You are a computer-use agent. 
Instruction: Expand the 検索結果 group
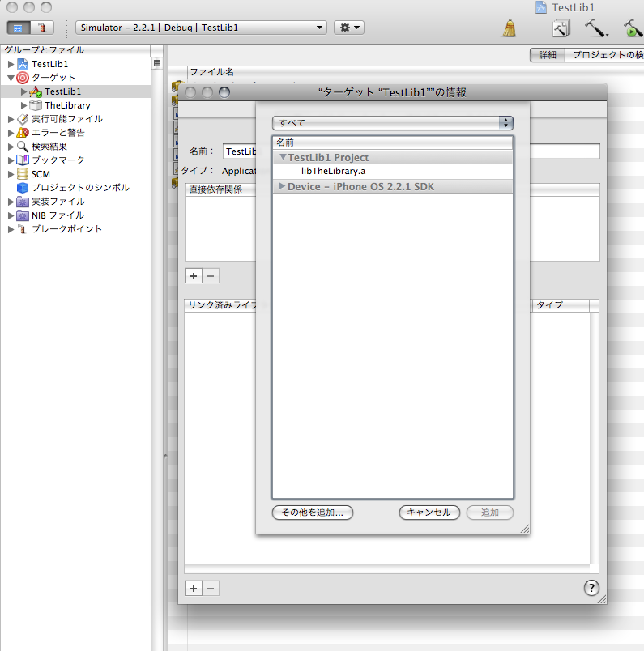click(11, 147)
